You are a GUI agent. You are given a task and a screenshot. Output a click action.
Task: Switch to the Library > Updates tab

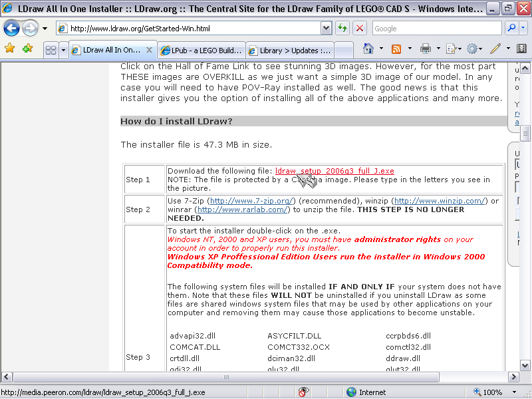[290, 51]
